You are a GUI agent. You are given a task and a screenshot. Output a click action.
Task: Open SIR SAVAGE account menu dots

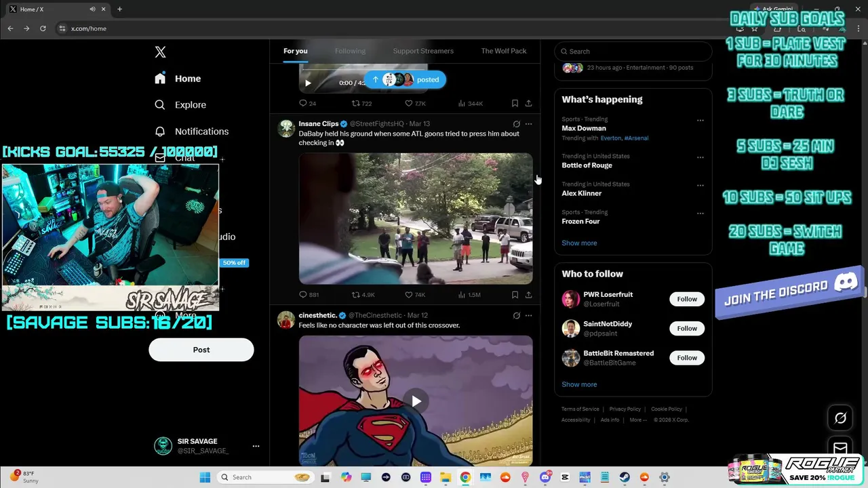coord(256,446)
